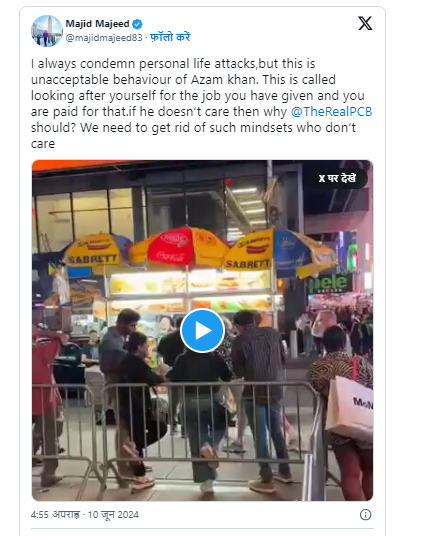Open the 4:55 अपराह्न timestamp link
The height and width of the screenshot is (536, 439).
[x=55, y=515]
